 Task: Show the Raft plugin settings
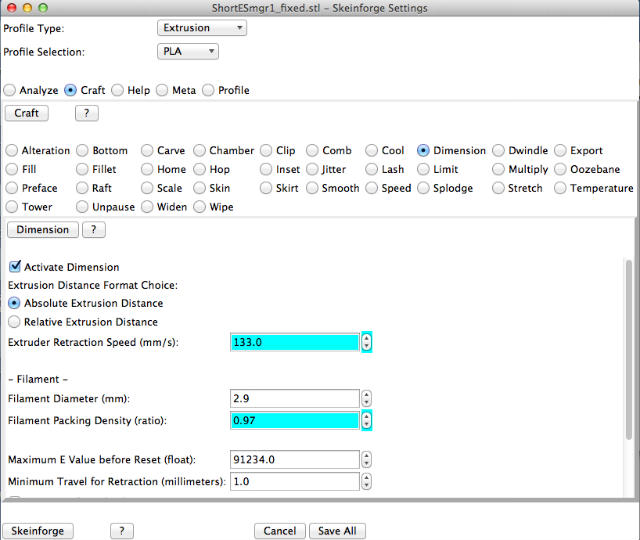pyautogui.click(x=82, y=188)
